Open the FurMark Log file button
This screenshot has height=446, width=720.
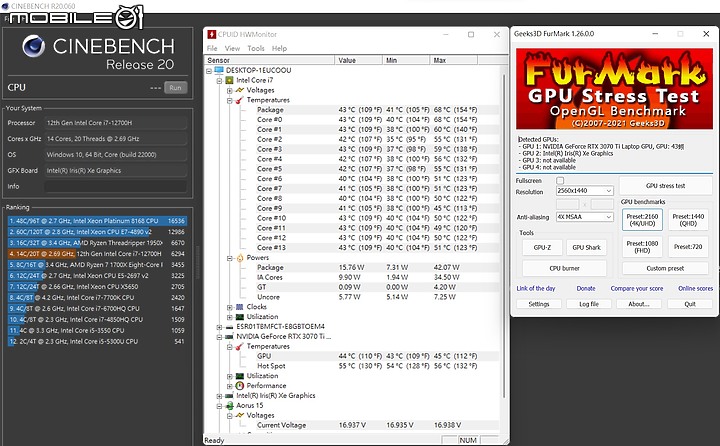589,304
